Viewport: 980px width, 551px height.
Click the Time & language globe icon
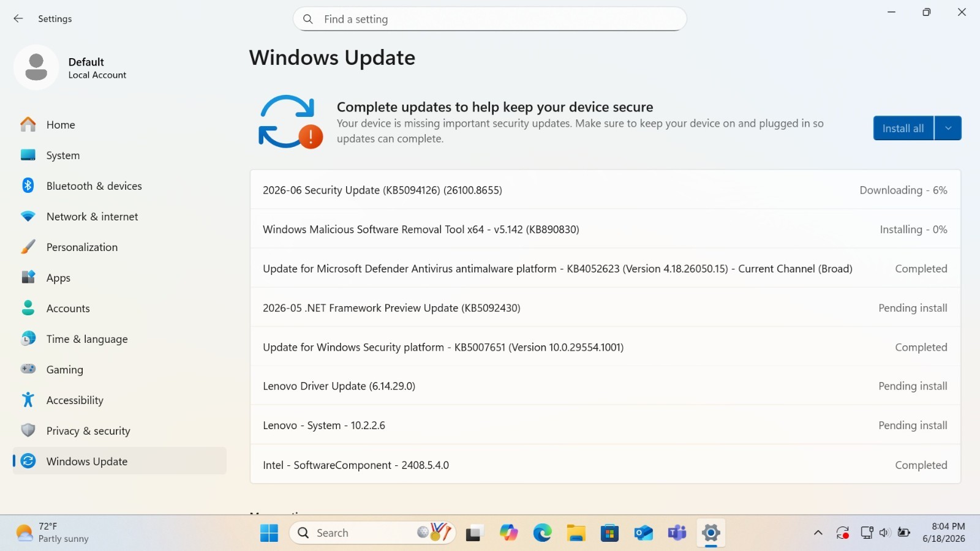click(28, 339)
